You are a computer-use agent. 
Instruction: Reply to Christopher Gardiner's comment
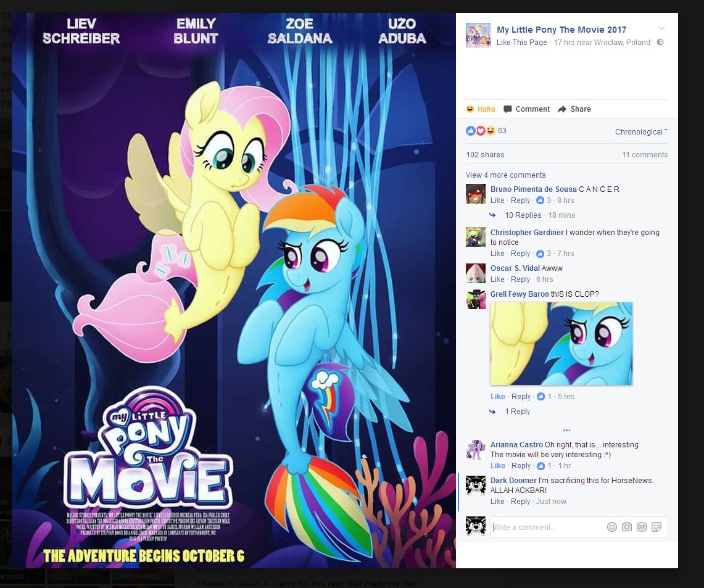point(520,253)
